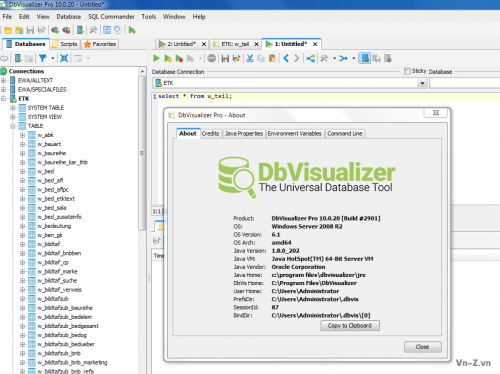Image resolution: width=500 pixels, height=374 pixels.
Task: Expand the w_abk table node
Action: 22,135
